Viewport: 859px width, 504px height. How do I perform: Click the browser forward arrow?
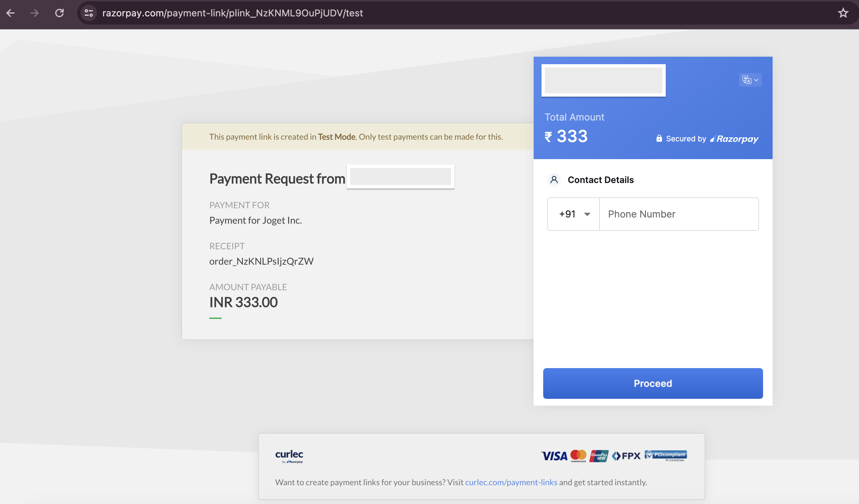click(x=34, y=13)
